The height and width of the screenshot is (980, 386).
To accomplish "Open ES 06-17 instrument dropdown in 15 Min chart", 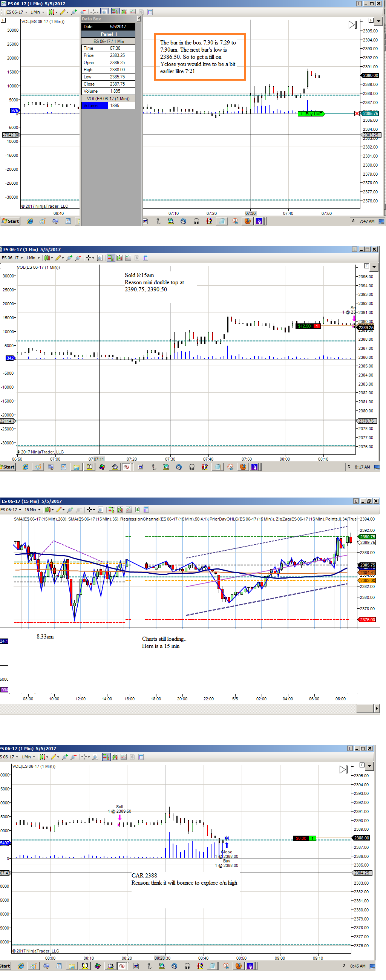I will pyautogui.click(x=11, y=510).
